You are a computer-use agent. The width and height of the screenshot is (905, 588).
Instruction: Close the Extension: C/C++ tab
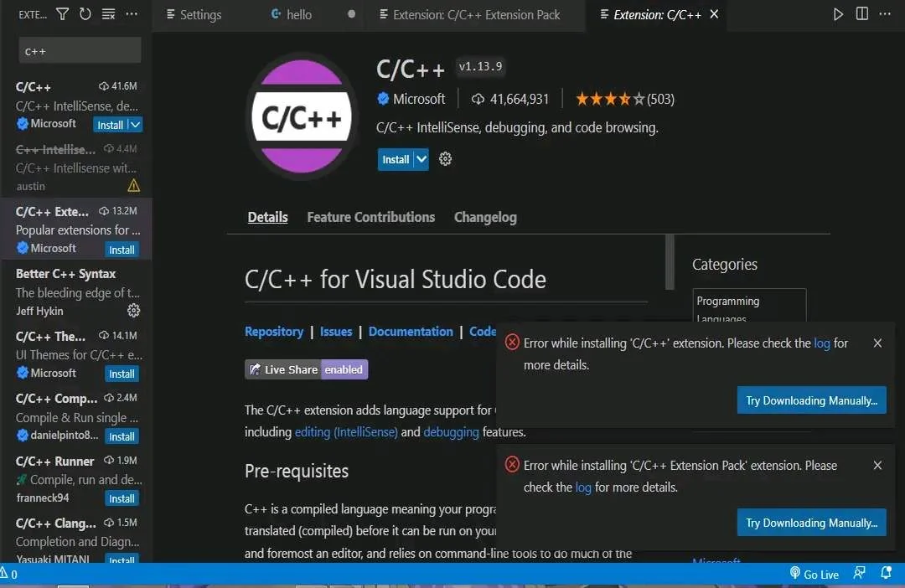point(714,14)
